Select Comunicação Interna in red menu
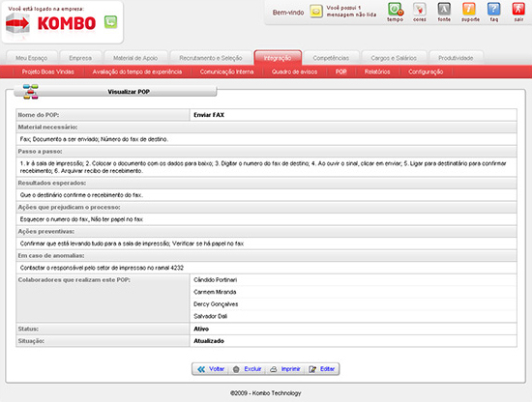This screenshot has height=402, width=532. pos(226,72)
